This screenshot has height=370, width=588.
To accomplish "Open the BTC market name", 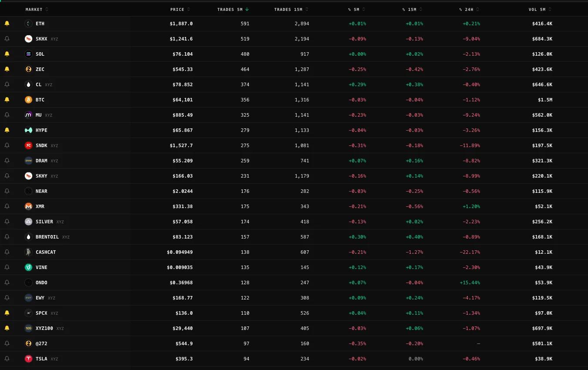I will click(40, 100).
